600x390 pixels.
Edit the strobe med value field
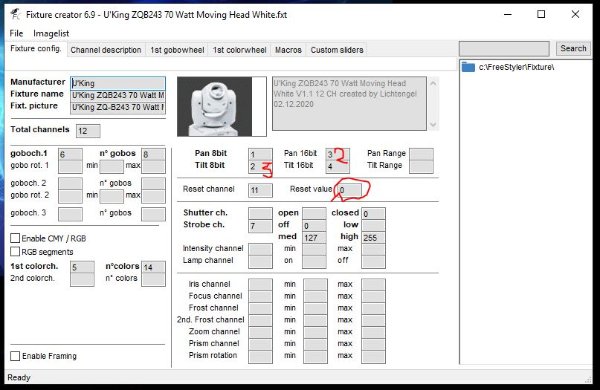click(314, 238)
